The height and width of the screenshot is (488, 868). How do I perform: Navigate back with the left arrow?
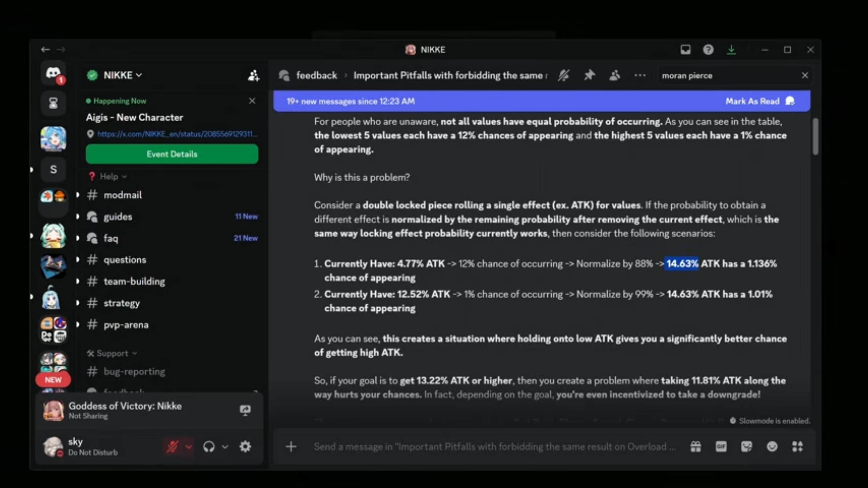pos(45,50)
